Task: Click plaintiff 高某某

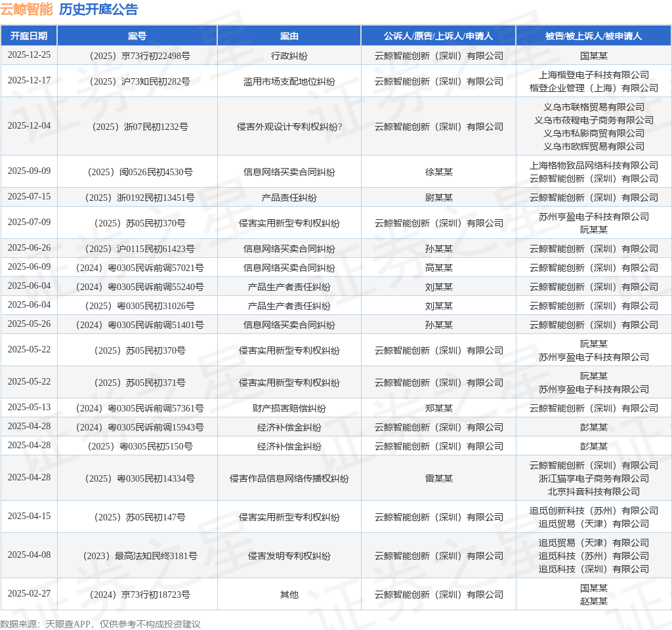Action: click(438, 268)
